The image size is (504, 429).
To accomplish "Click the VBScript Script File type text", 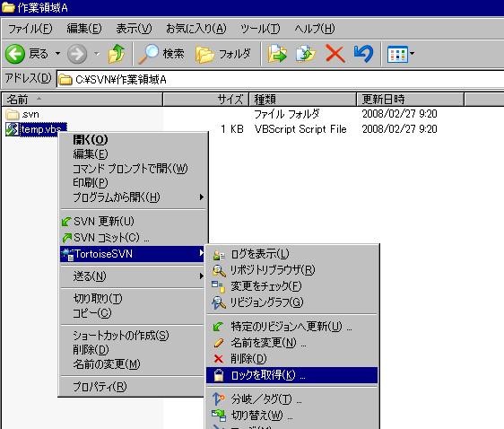I will pos(300,129).
